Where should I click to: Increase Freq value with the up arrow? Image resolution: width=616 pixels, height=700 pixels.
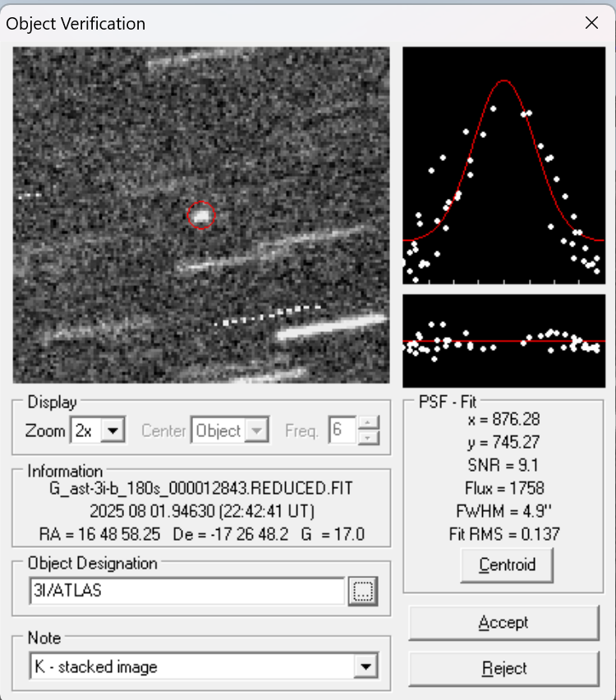pyautogui.click(x=370, y=424)
